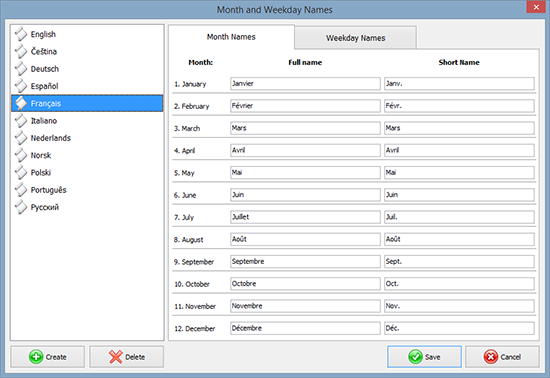Select the English language entry
This screenshot has width=550, height=378.
point(87,34)
